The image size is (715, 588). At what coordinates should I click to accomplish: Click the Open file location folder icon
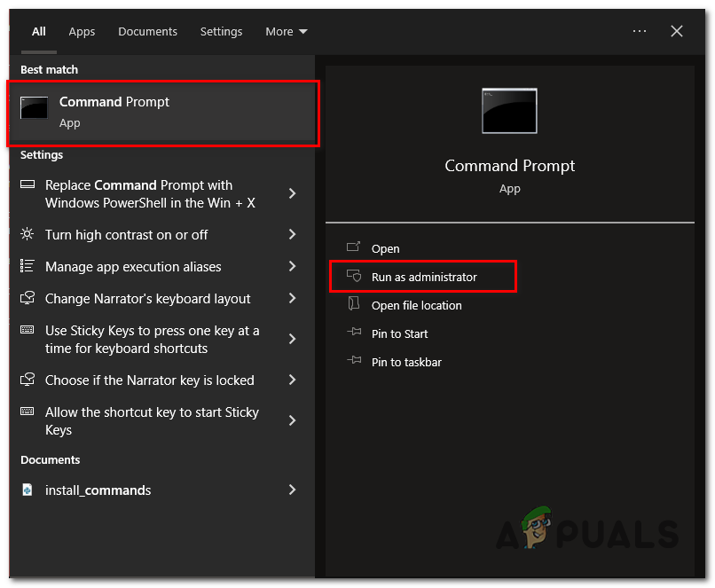[x=354, y=305]
